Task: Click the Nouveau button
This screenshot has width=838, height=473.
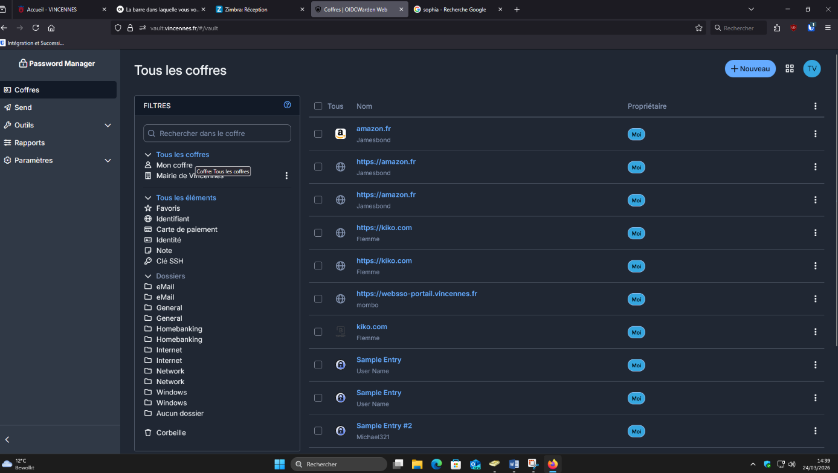Action: click(x=750, y=68)
